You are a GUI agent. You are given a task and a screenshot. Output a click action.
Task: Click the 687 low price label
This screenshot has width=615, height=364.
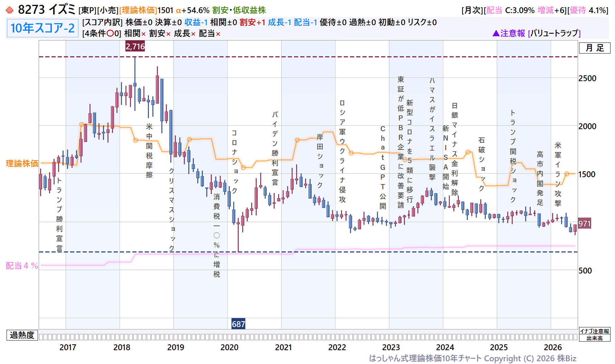(x=238, y=324)
